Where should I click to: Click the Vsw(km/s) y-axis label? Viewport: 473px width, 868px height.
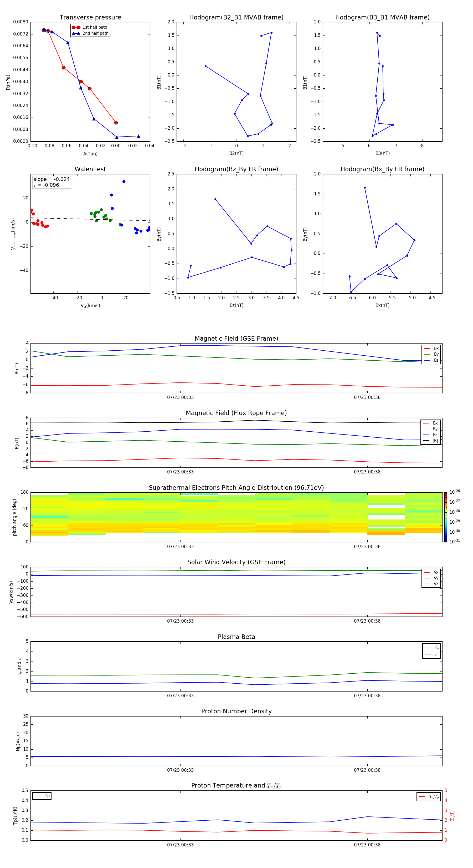point(11,592)
